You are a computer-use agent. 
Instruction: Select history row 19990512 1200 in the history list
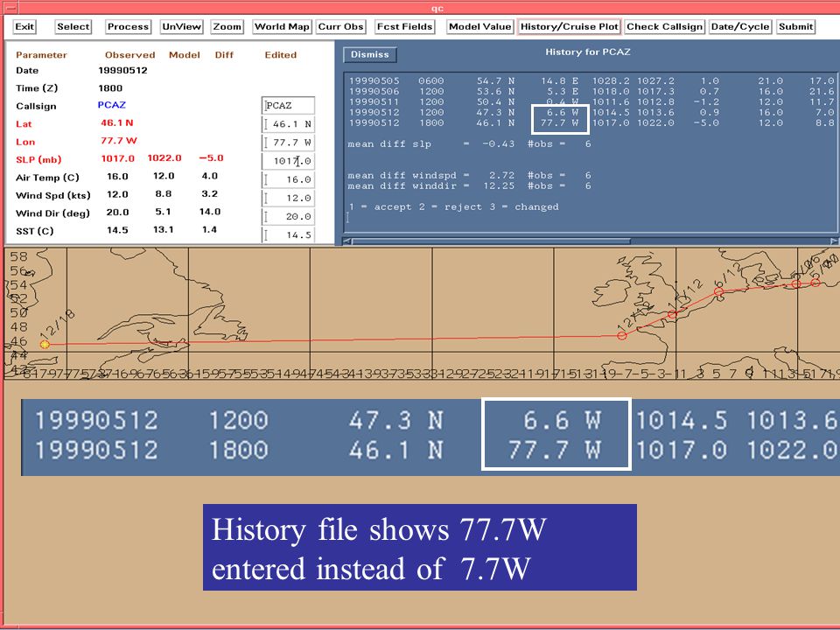click(x=591, y=113)
